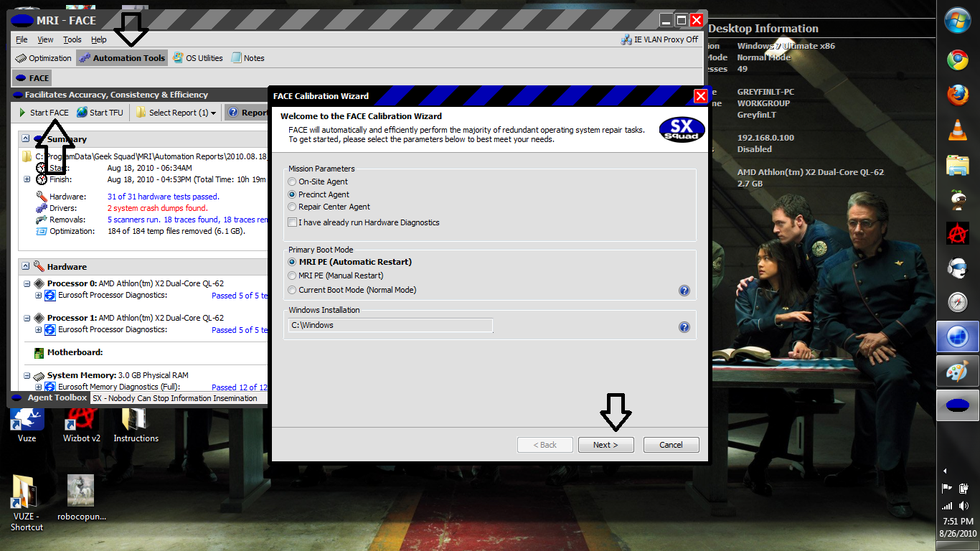Viewport: 980px width, 551px height.
Task: Click the SX Squad logo in wizard
Action: point(682,130)
